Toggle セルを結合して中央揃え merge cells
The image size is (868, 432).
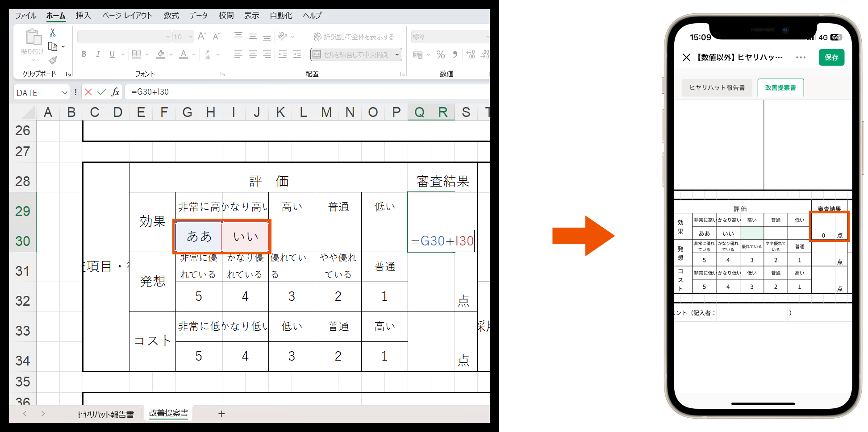[x=353, y=54]
